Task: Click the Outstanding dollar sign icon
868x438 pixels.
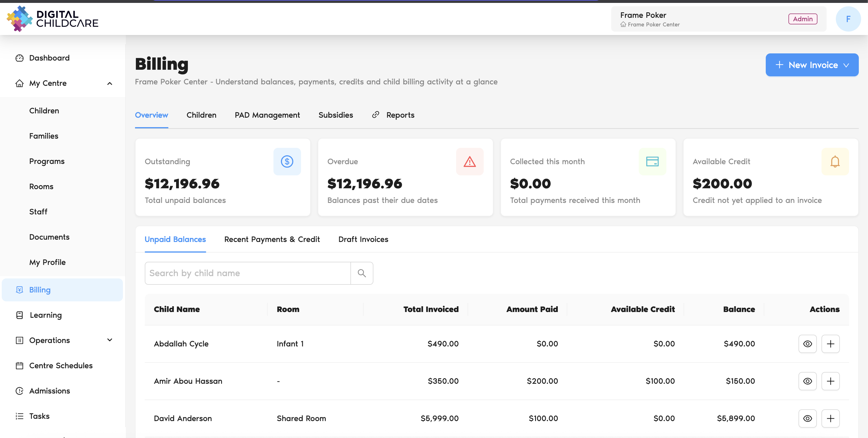Action: [x=287, y=162]
